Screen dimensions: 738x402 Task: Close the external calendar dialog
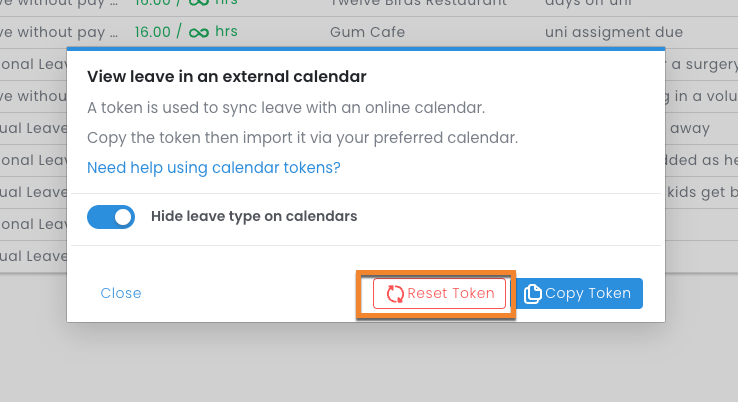[121, 293]
